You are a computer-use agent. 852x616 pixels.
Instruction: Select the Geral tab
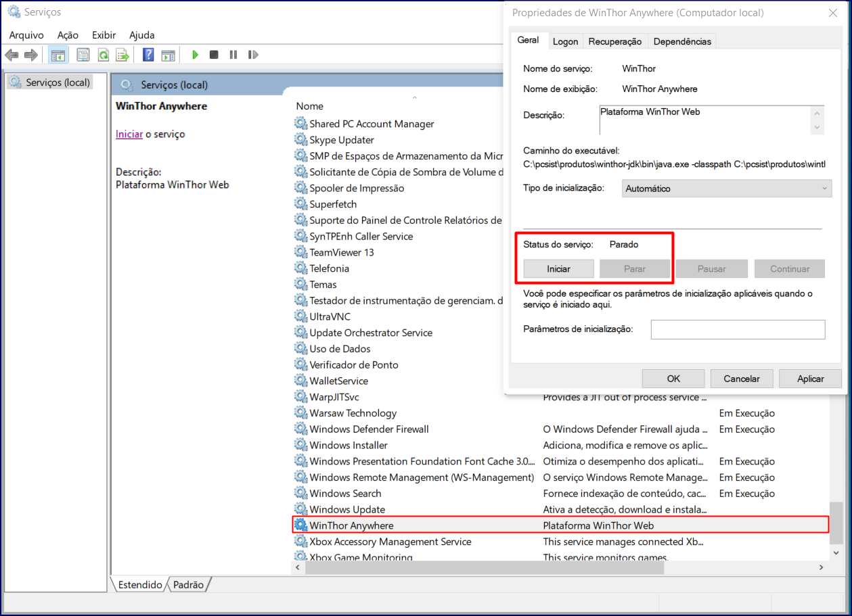click(529, 40)
